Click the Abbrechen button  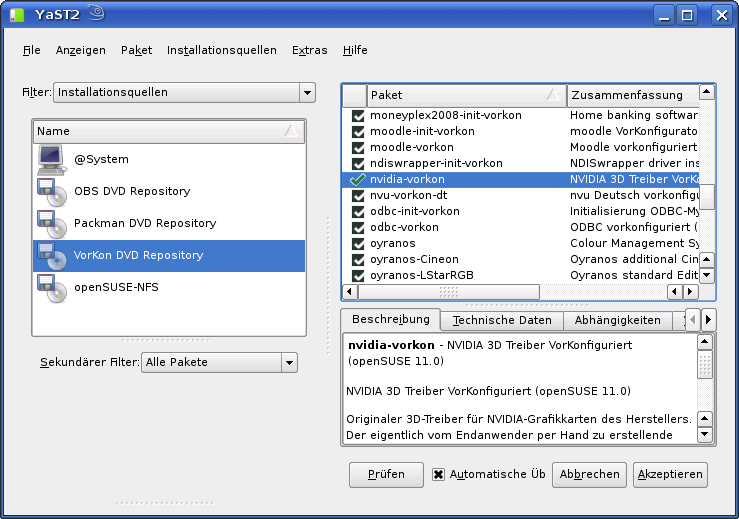[589, 474]
